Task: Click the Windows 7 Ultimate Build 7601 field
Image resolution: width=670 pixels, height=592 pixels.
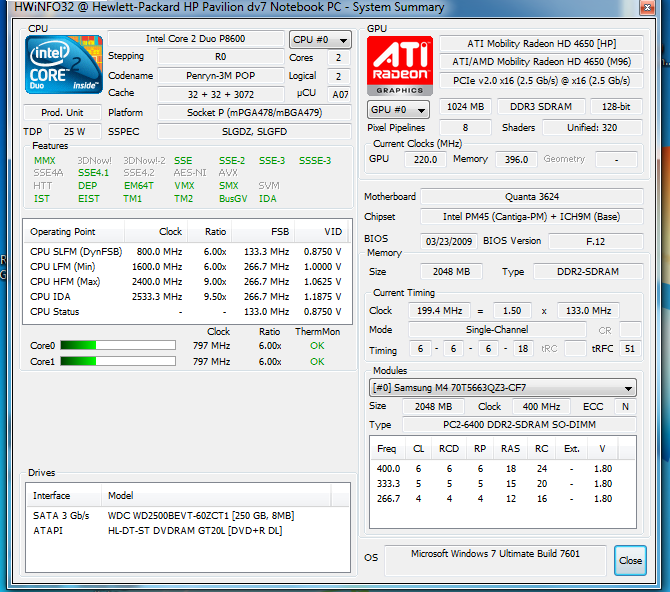Action: click(495, 560)
